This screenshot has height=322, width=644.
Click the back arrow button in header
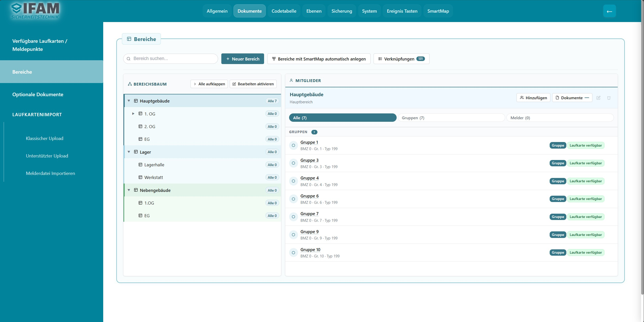click(x=609, y=11)
